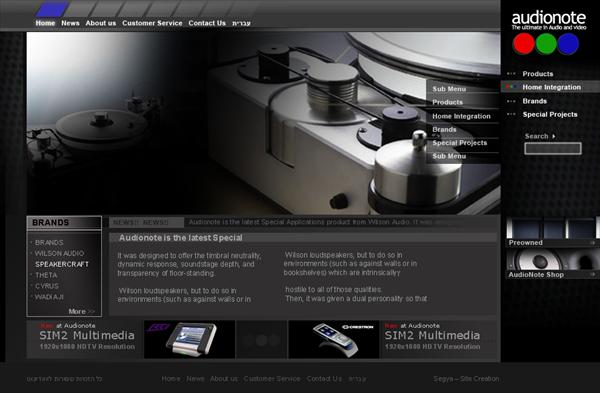Viewport: 600px width, 393px height.
Task: Select CYRUS in the brands list
Action: pos(47,286)
